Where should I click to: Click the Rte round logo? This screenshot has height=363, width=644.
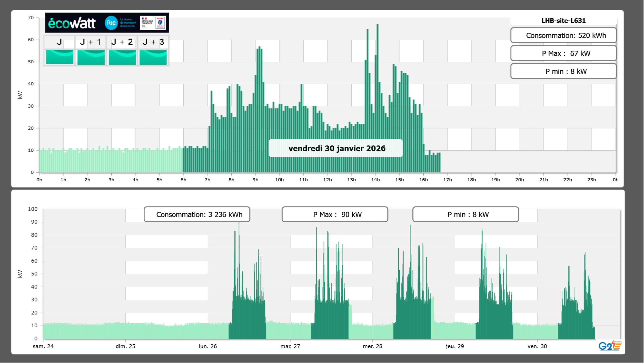click(x=111, y=23)
